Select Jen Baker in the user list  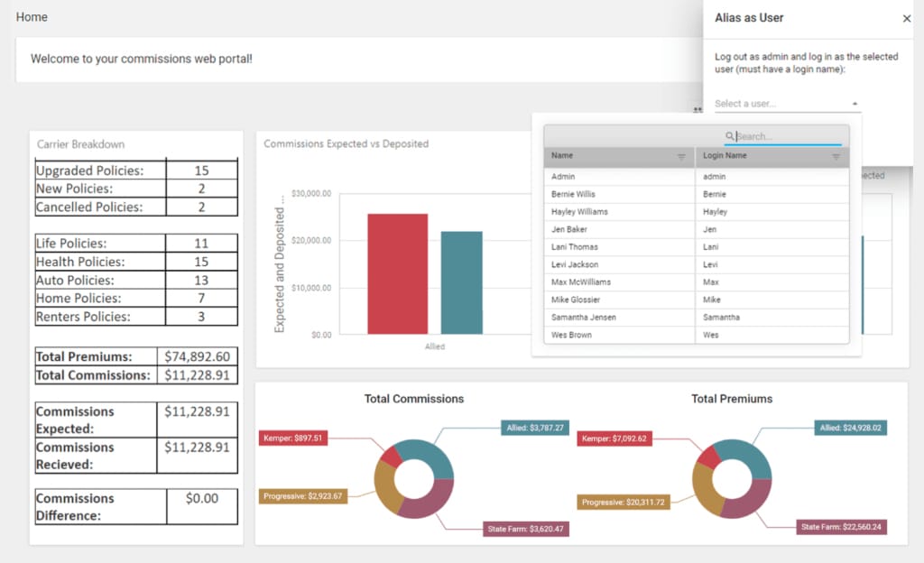pos(696,230)
